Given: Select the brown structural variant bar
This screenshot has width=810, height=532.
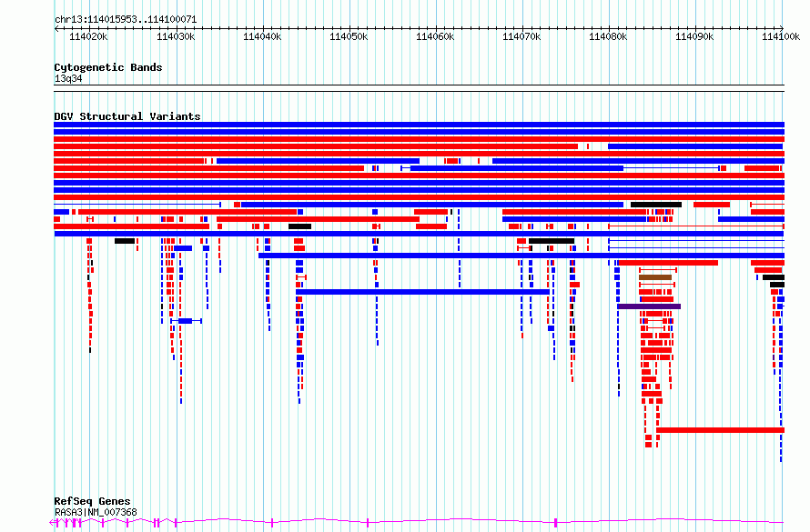Looking at the screenshot, I should click(655, 277).
